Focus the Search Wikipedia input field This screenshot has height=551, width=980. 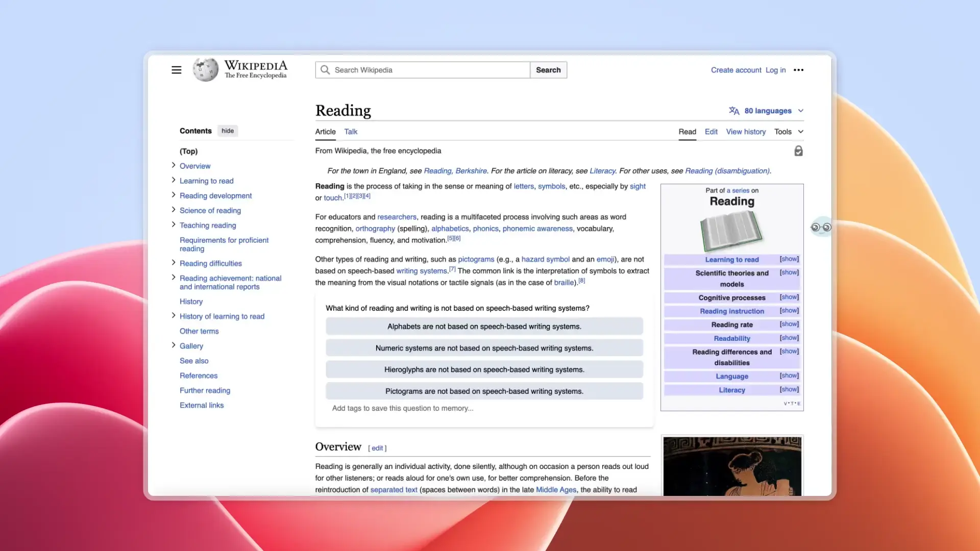pyautogui.click(x=423, y=70)
